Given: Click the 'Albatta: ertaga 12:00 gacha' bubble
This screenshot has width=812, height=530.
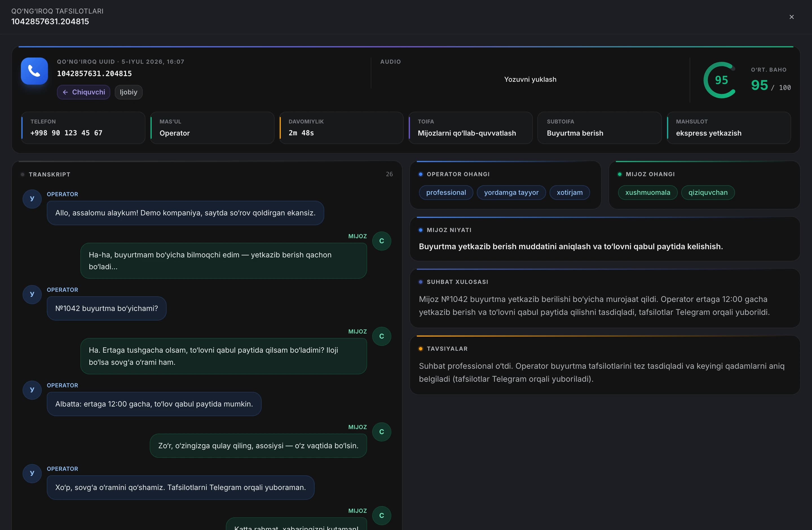Looking at the screenshot, I should 154,404.
